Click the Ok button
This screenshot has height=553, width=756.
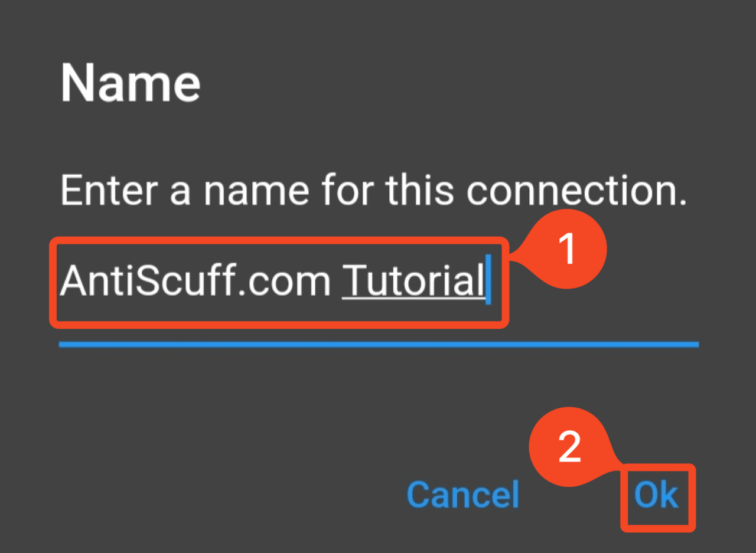tap(656, 495)
